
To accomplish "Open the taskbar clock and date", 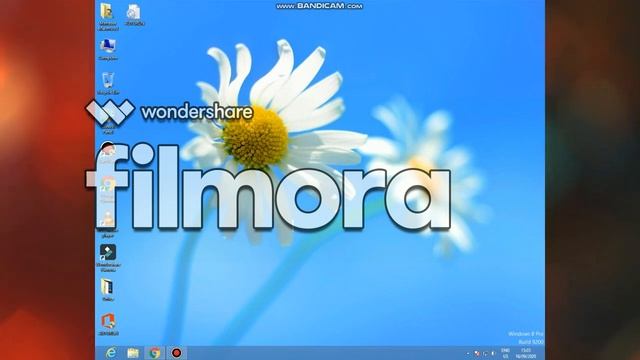I will (x=526, y=353).
